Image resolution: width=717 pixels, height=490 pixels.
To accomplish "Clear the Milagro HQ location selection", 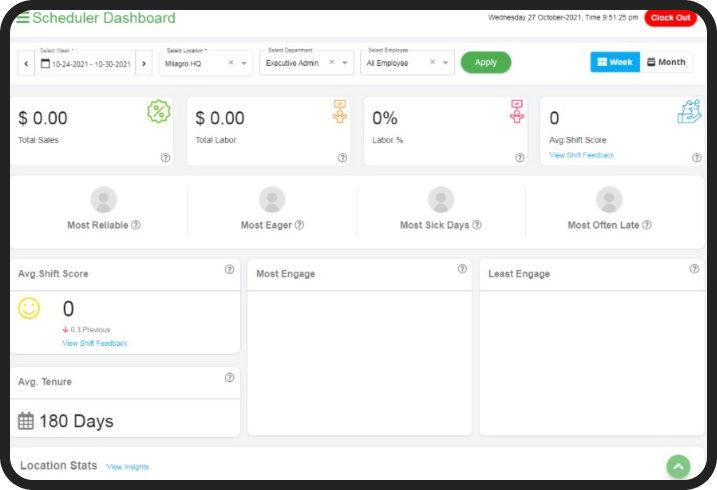I will (231, 63).
